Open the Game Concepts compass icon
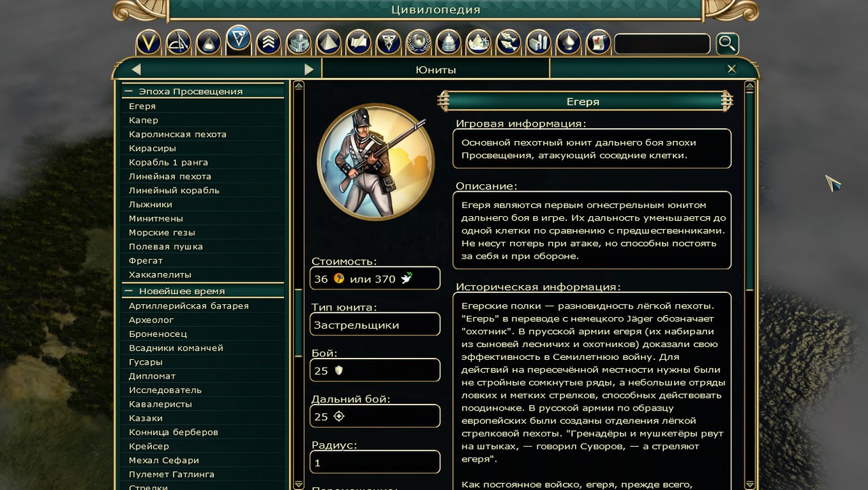Image resolution: width=868 pixels, height=490 pixels. pyautogui.click(x=178, y=43)
